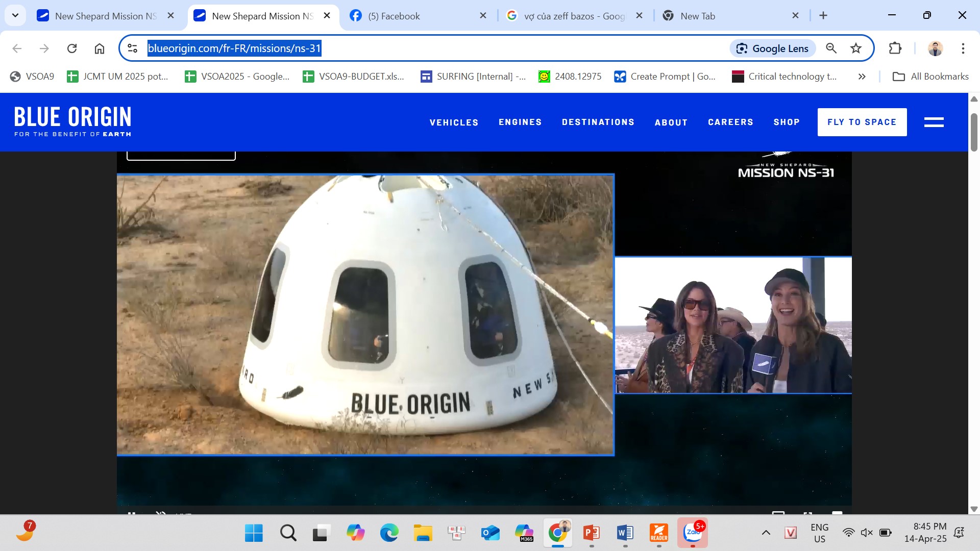Open the Blue Origin hamburger menu
The height and width of the screenshot is (551, 980).
click(x=934, y=122)
